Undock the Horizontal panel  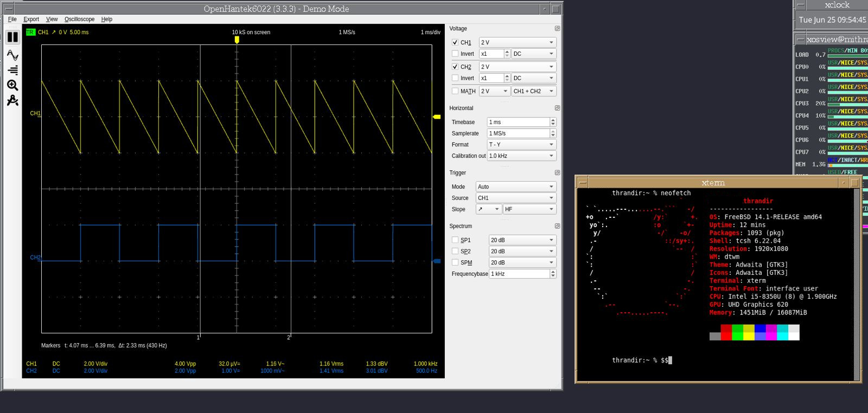click(x=557, y=108)
